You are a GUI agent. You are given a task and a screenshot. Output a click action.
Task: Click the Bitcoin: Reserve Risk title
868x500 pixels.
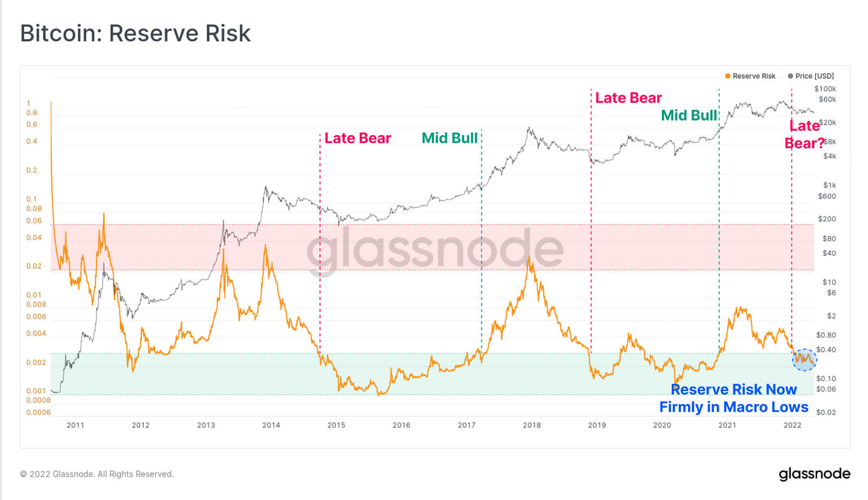coord(136,33)
